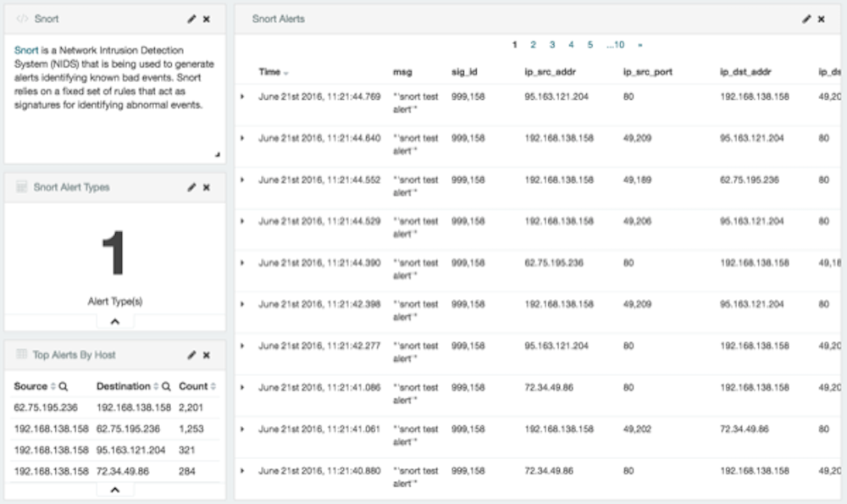Collapse the Alert Type(s) metric spy panel
The image size is (847, 504).
115,321
